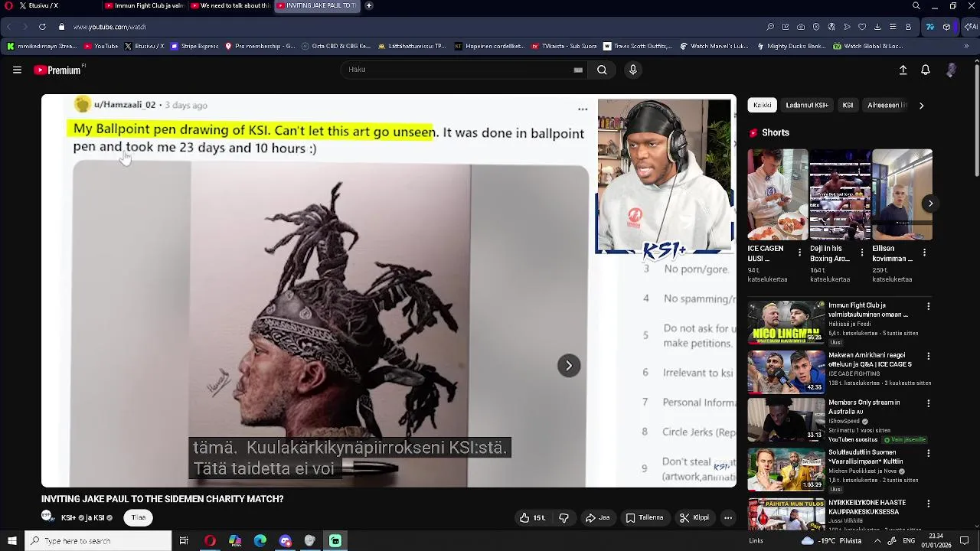Viewport: 980px width, 551px height.
Task: Open the TVkaista - Sub Suora bookmark
Action: pos(565,46)
